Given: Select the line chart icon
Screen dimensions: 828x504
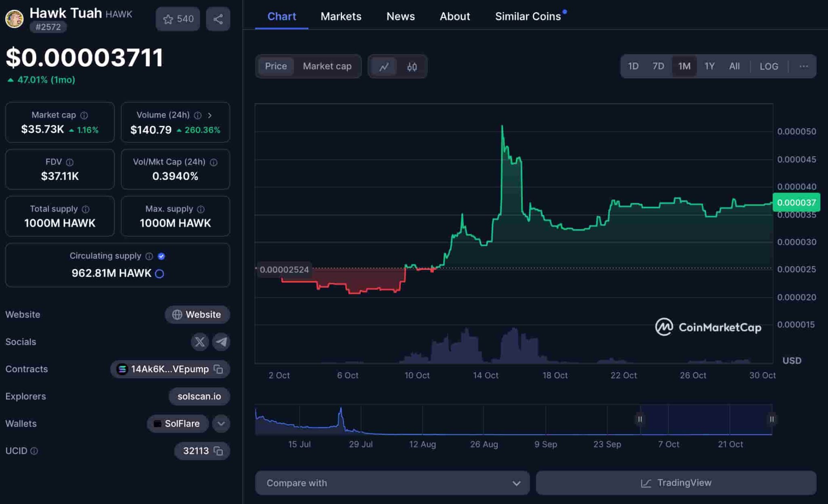Looking at the screenshot, I should click(384, 66).
